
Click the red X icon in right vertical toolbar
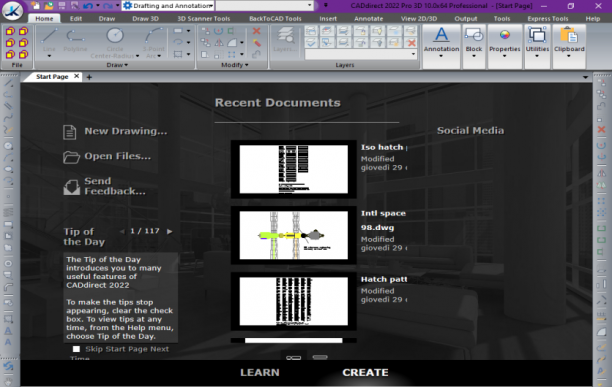click(601, 130)
